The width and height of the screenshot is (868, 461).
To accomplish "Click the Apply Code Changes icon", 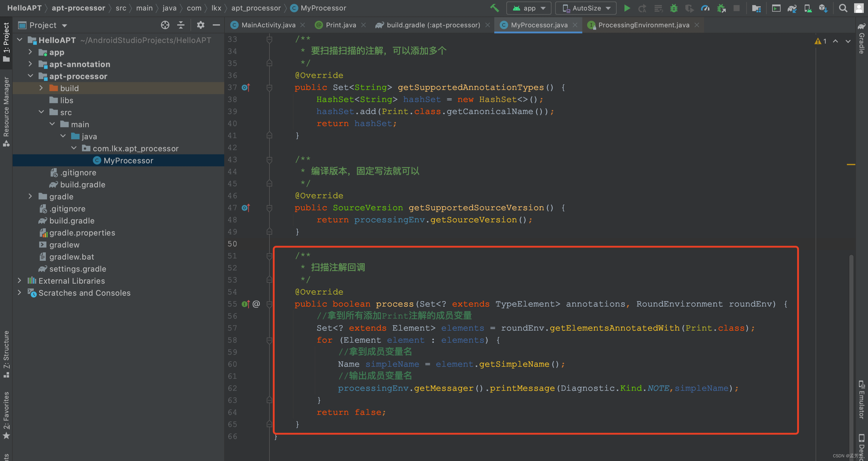I will (x=658, y=8).
